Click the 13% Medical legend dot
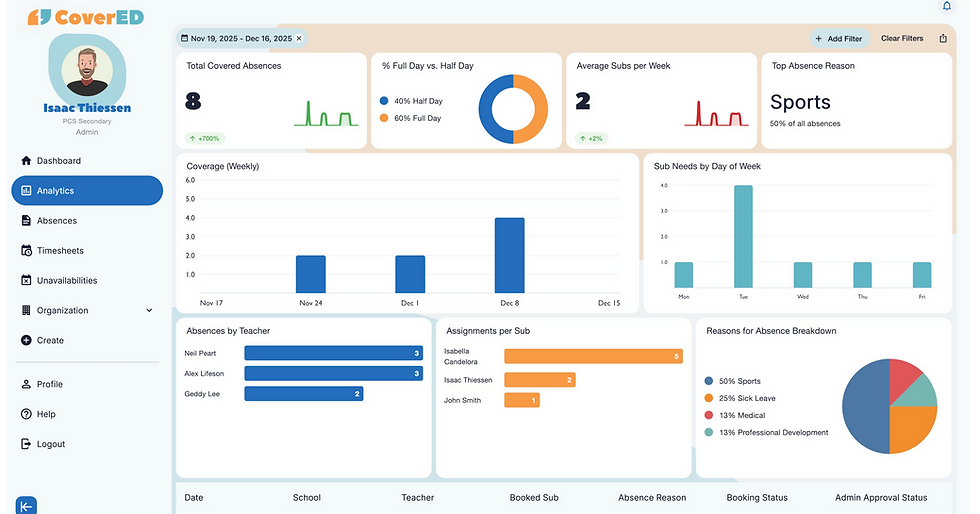Viewport: 980px width, 514px height. coord(709,415)
